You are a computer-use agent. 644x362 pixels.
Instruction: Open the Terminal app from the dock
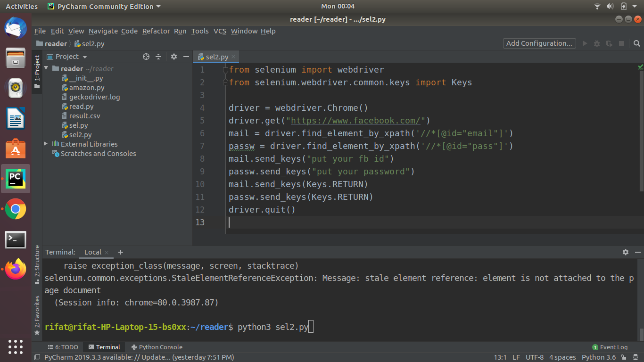[16, 239]
